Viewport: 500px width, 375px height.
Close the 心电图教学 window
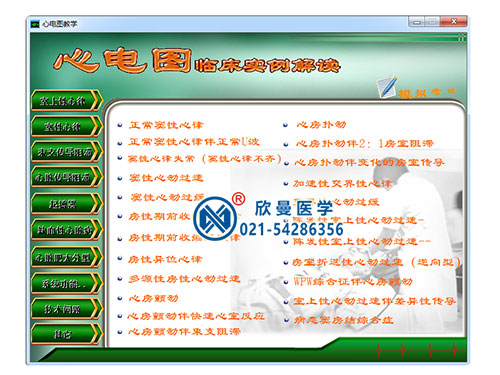pyautogui.click(x=453, y=22)
